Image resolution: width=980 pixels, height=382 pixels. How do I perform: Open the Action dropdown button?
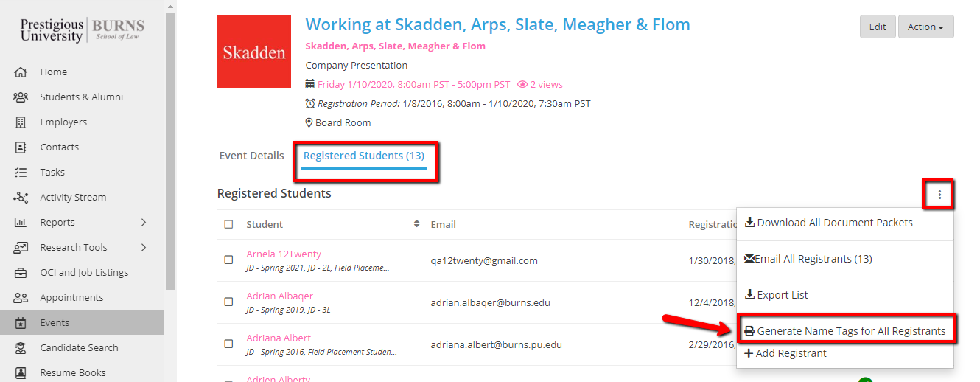(925, 27)
